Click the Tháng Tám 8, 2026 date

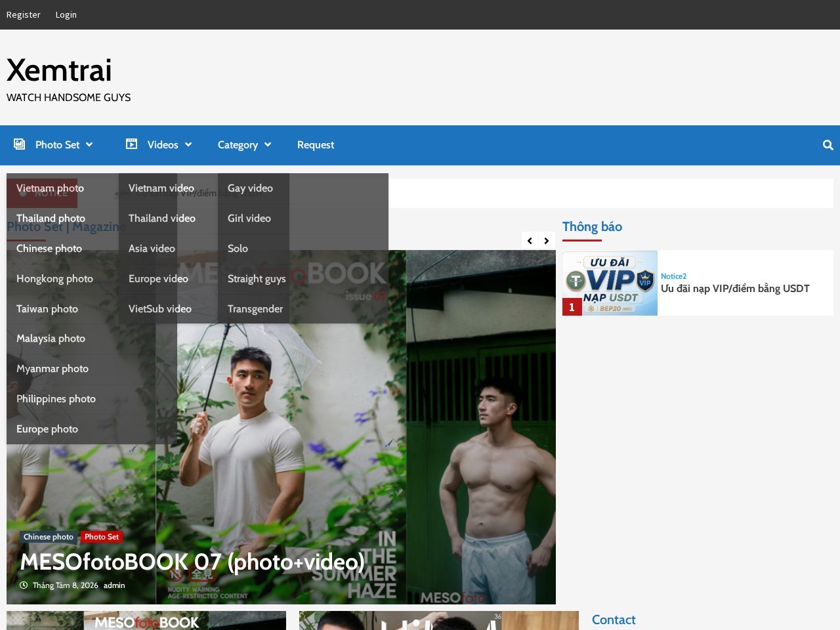[66, 585]
